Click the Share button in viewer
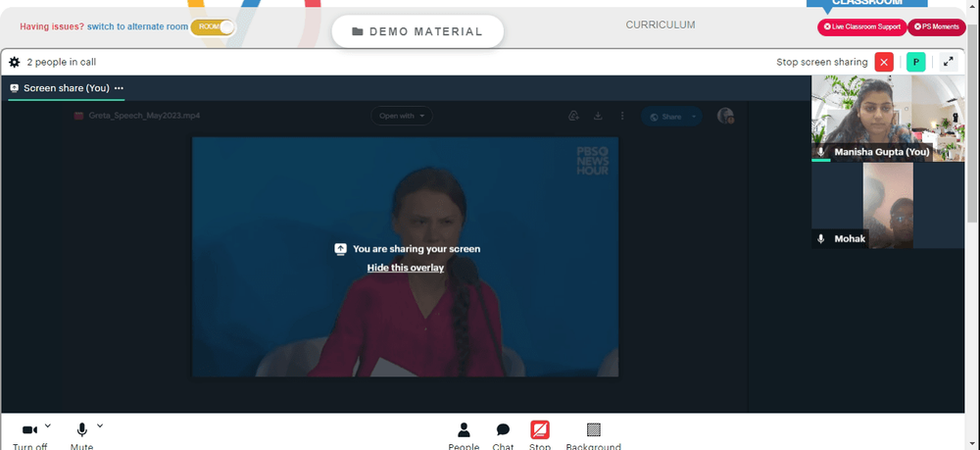This screenshot has height=450, width=980. [664, 117]
